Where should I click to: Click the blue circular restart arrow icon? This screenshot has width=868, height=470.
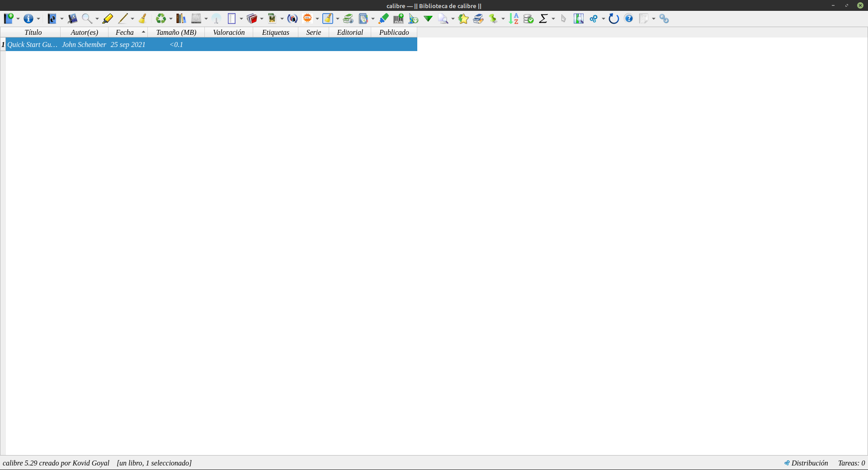613,19
